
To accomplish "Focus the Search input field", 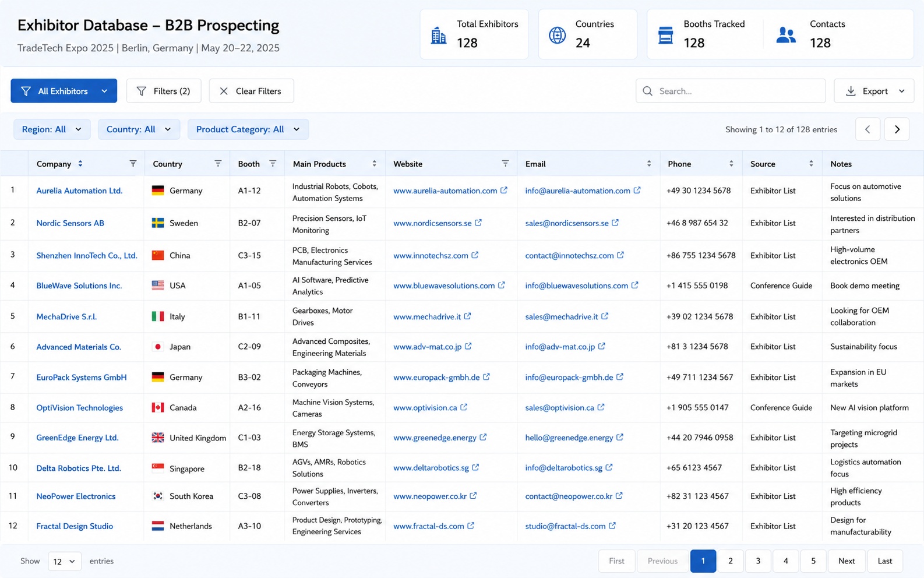I will pyautogui.click(x=731, y=91).
